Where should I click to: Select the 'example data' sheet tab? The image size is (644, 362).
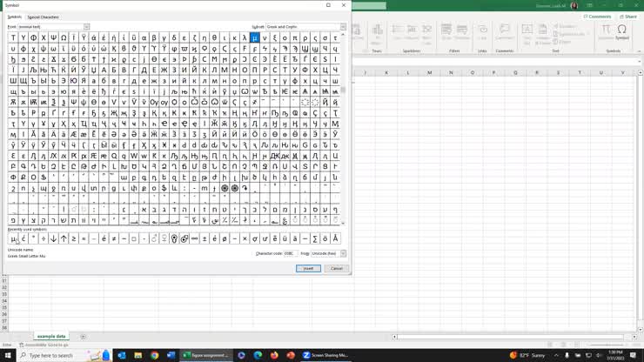click(51, 336)
